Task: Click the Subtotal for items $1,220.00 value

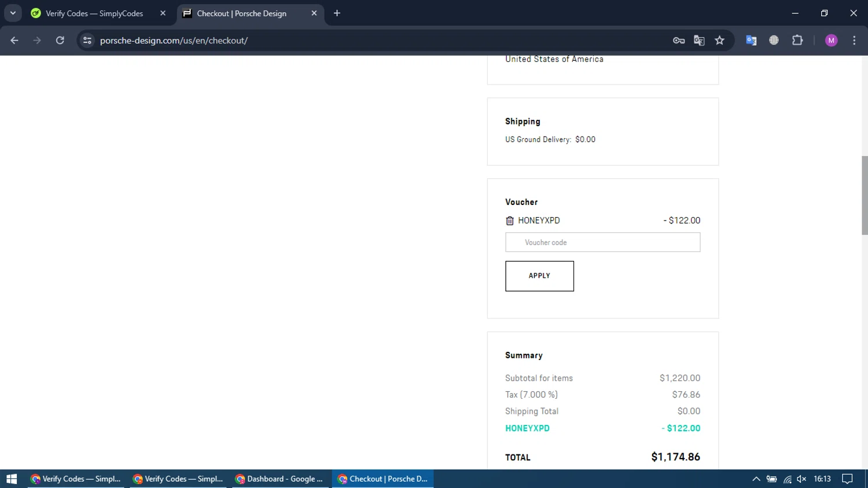Action: click(x=680, y=378)
